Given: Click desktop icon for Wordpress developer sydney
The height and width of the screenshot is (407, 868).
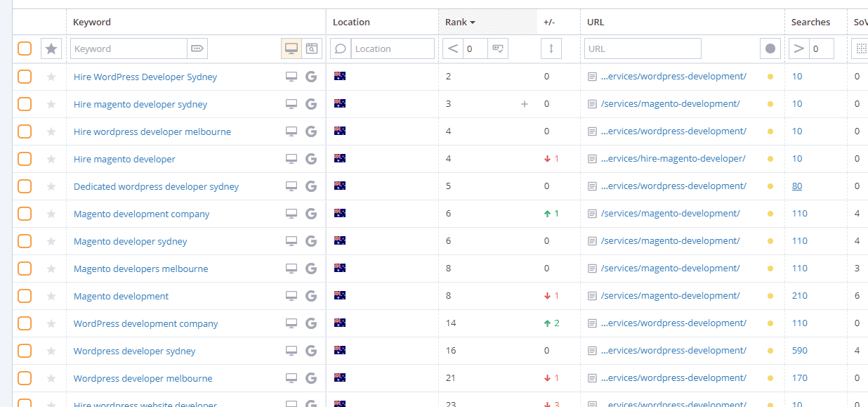Looking at the screenshot, I should (291, 351).
